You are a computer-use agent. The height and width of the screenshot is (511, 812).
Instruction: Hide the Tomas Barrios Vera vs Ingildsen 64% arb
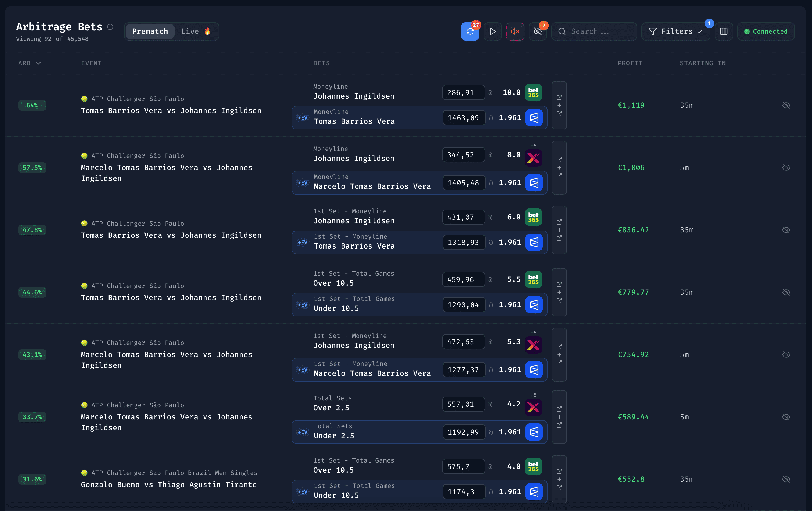(x=786, y=105)
